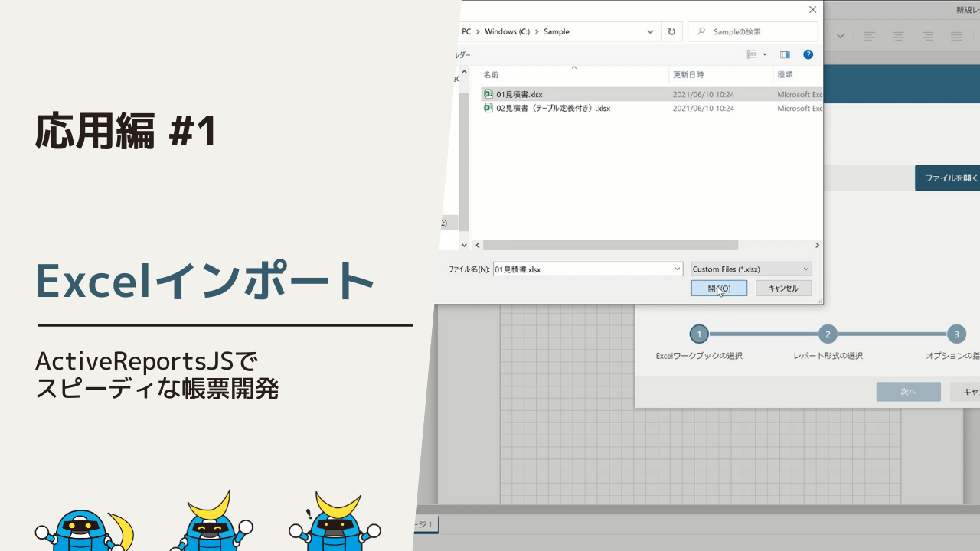The height and width of the screenshot is (551, 980).
Task: Expand the address bar history dropdown
Action: [x=650, y=31]
